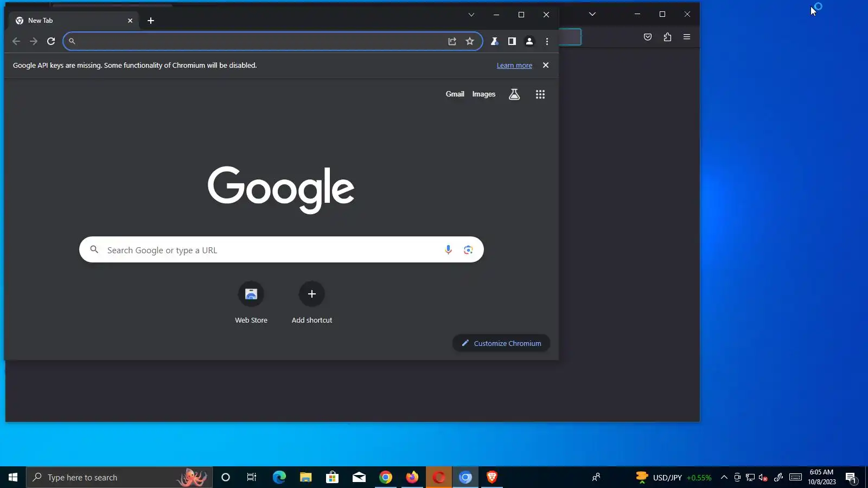Open the Windows Start menu
868x488 pixels.
point(13,477)
